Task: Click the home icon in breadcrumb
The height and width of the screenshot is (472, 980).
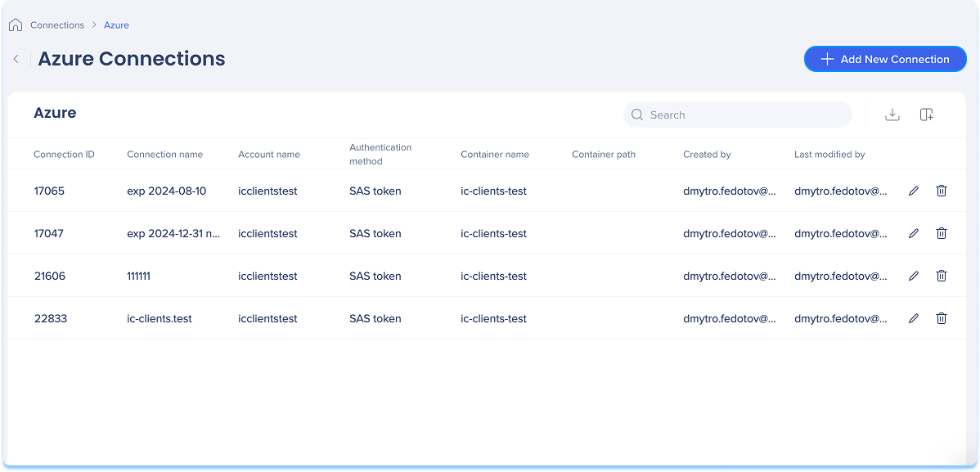Action: 16,25
